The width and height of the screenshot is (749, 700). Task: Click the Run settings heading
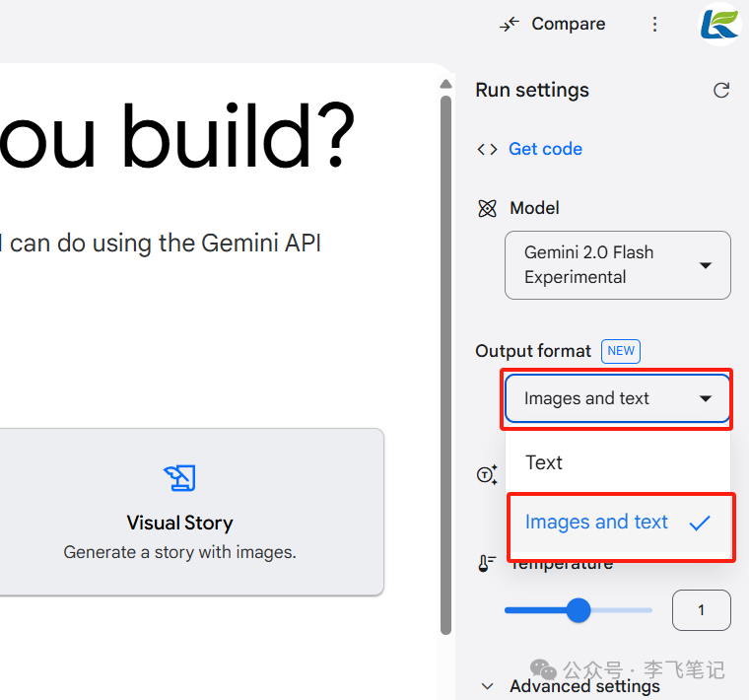click(x=532, y=90)
